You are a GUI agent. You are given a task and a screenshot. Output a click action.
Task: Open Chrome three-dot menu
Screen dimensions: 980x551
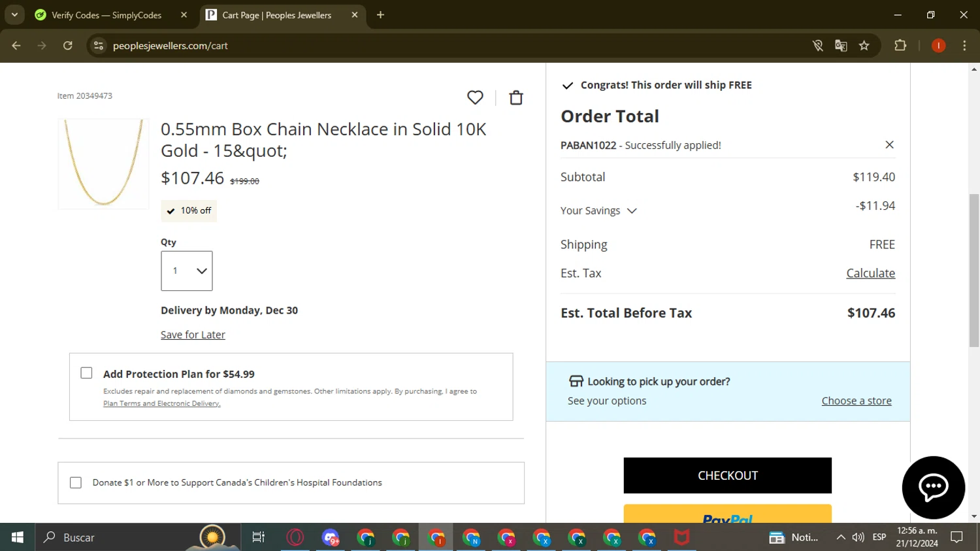(964, 45)
